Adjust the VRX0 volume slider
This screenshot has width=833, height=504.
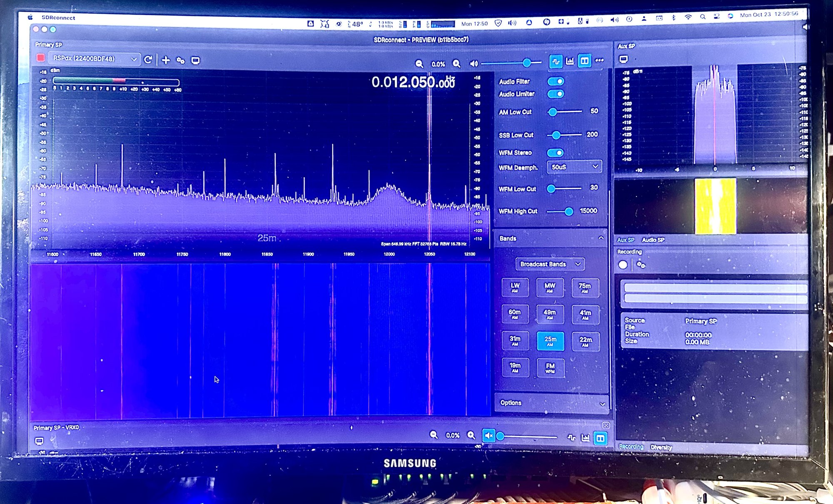(x=527, y=437)
